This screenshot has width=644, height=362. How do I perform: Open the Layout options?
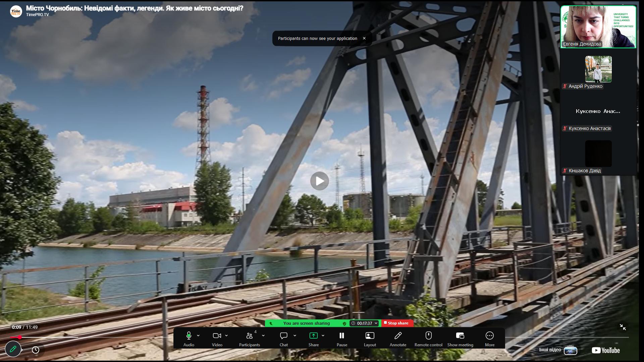click(x=370, y=336)
